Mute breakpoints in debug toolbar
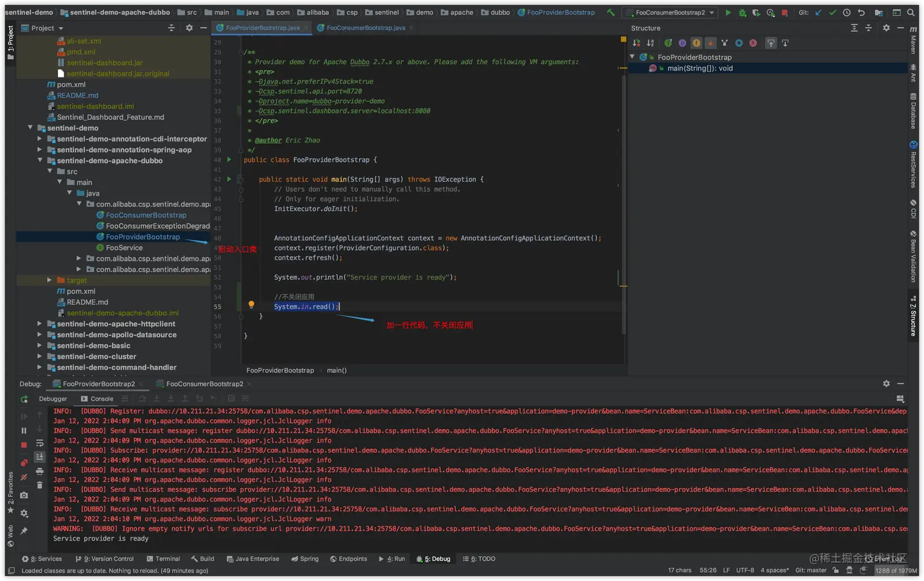Screen dimensions: 924x581 tap(24, 477)
